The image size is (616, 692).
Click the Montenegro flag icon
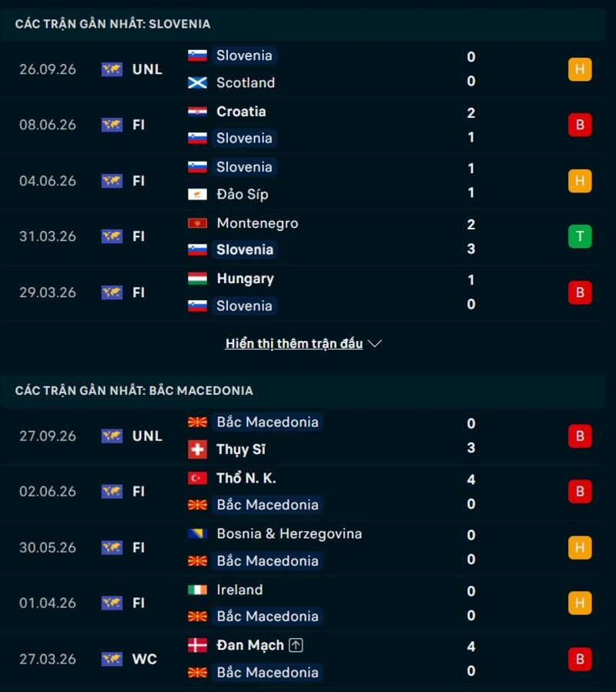tap(197, 223)
